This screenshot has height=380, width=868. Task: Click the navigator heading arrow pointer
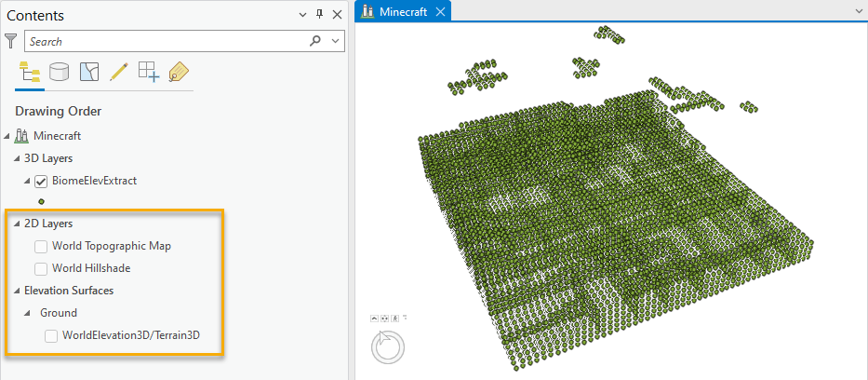tap(385, 337)
